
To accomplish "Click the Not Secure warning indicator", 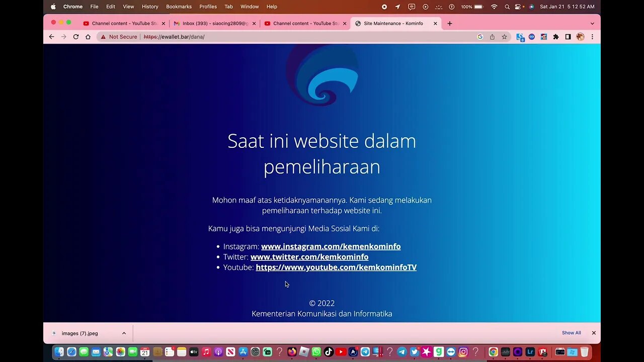I will [x=119, y=37].
